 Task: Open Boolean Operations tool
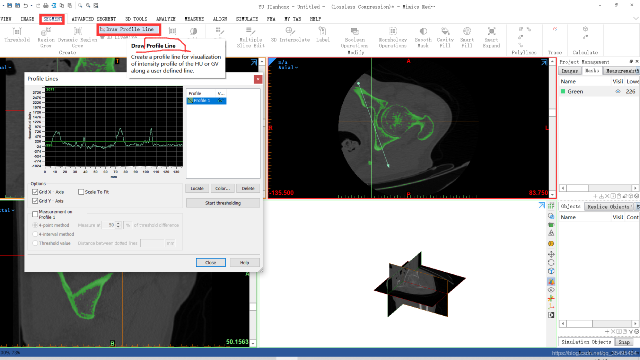(354, 37)
